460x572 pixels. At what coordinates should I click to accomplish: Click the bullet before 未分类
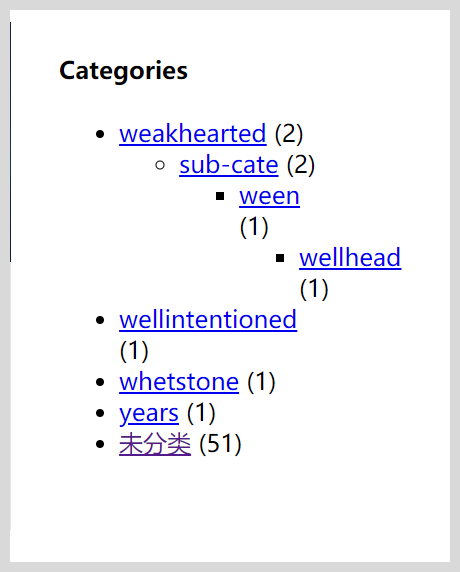coord(100,444)
